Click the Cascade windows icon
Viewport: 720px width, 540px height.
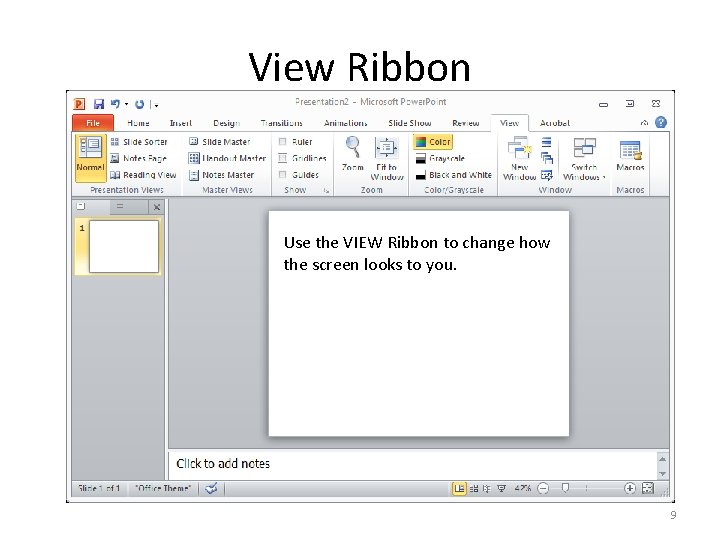coord(546,158)
